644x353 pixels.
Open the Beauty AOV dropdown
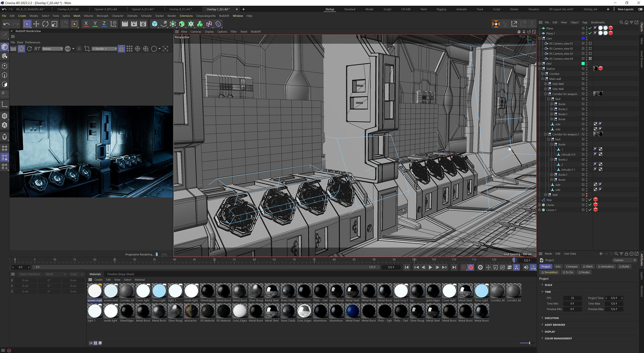coord(53,49)
